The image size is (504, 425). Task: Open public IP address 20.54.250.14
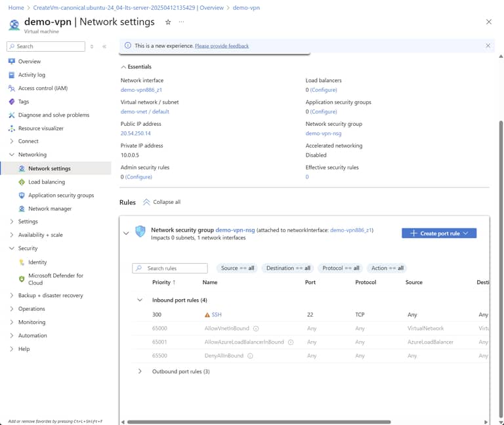135,133
